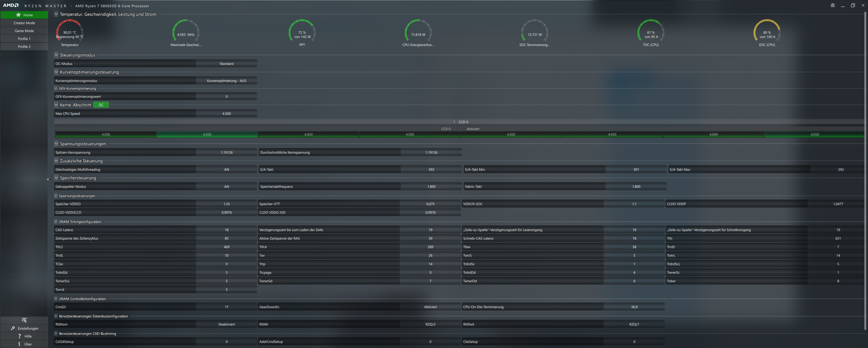The image size is (868, 348).
Task: Click the vertical scrollbar on the right
Action: pyautogui.click(x=865, y=169)
